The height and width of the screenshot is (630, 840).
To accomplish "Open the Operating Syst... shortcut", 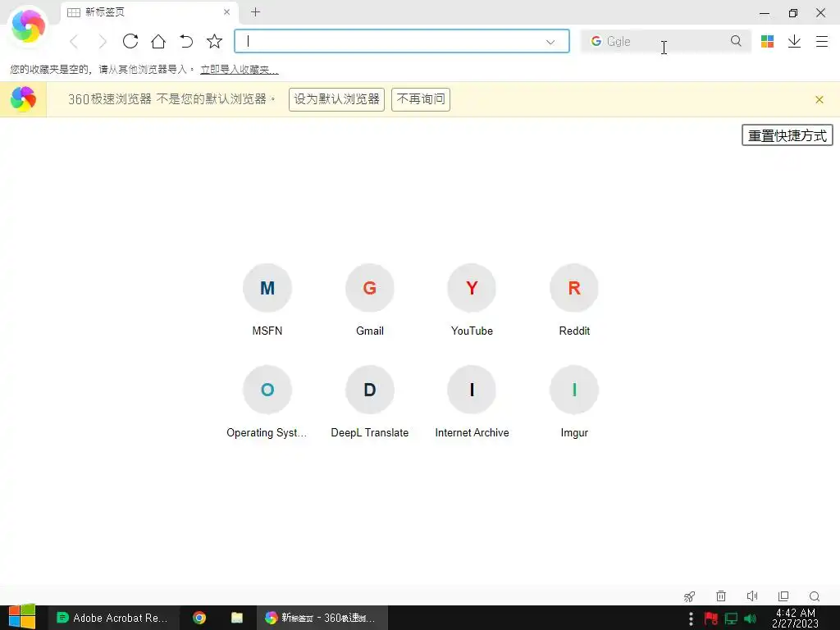I will (x=267, y=402).
